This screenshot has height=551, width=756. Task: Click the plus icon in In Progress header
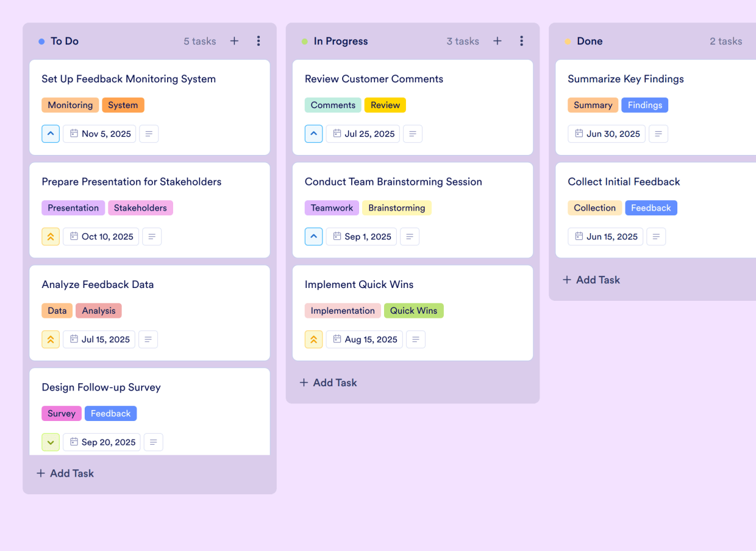(497, 41)
